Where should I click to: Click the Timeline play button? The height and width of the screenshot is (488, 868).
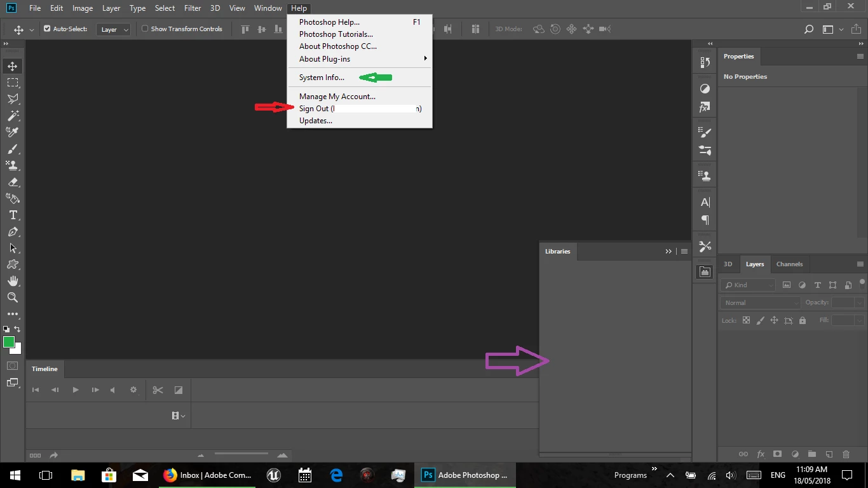[x=76, y=390]
